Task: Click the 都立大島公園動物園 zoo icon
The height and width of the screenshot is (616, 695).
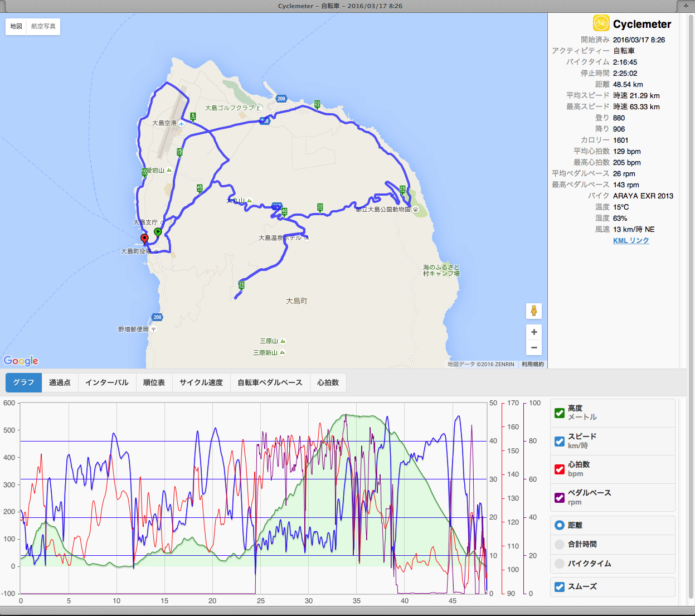Action: (416, 210)
